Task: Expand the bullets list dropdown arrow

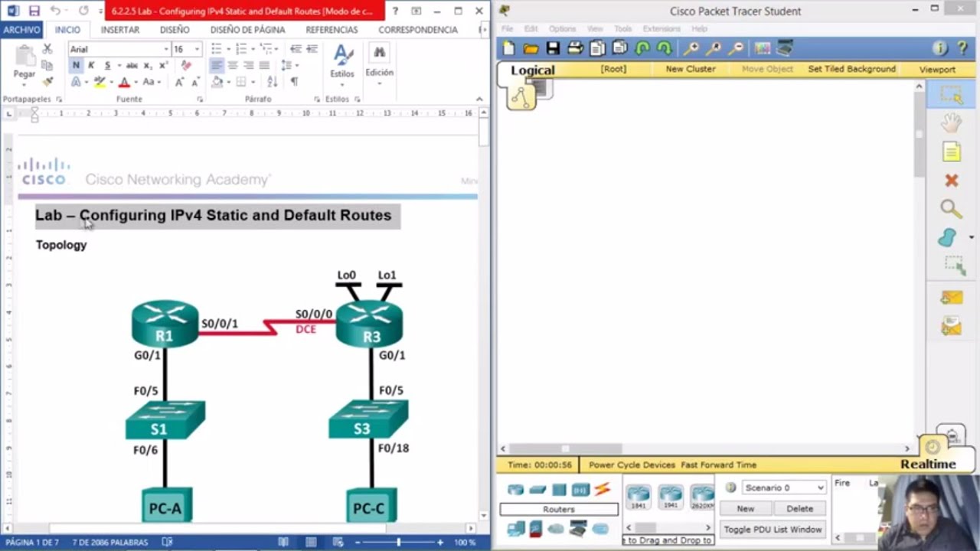Action: click(x=227, y=49)
